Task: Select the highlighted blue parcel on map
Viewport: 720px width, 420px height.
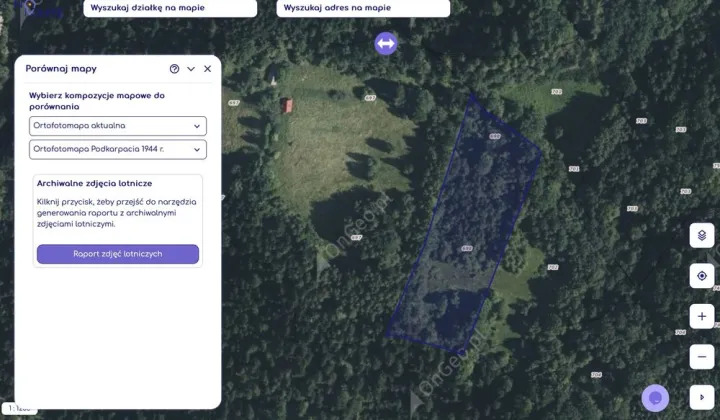Action: (464, 225)
